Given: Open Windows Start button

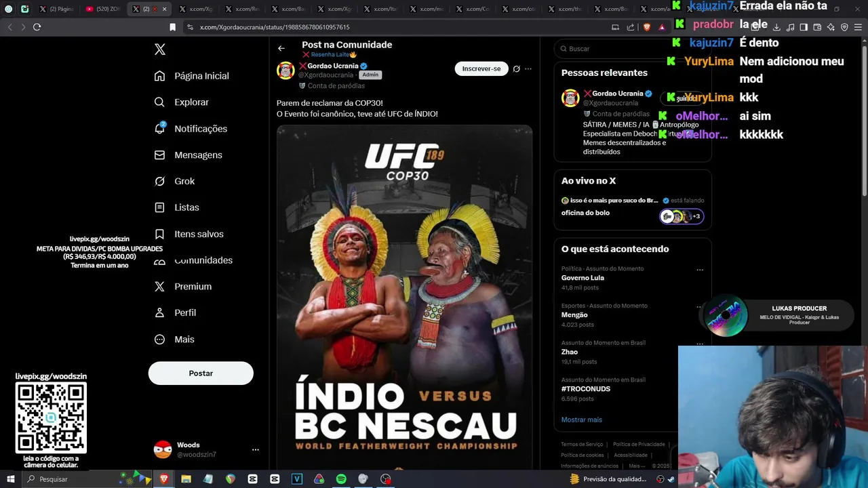Looking at the screenshot, I should pos(10,479).
